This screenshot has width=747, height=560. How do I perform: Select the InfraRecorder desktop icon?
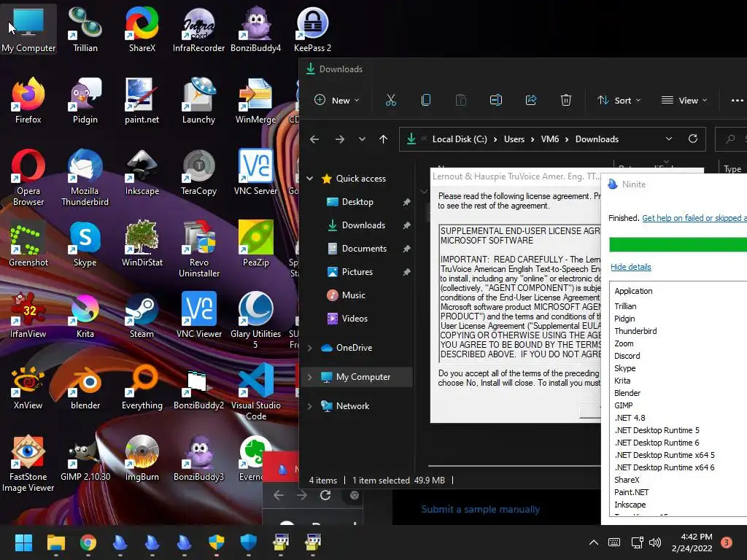click(198, 29)
